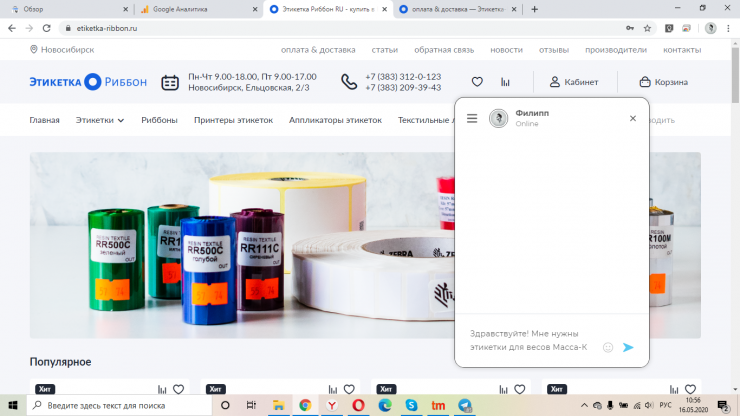Open обратная связь link
This screenshot has height=416, width=740.
[x=444, y=50]
